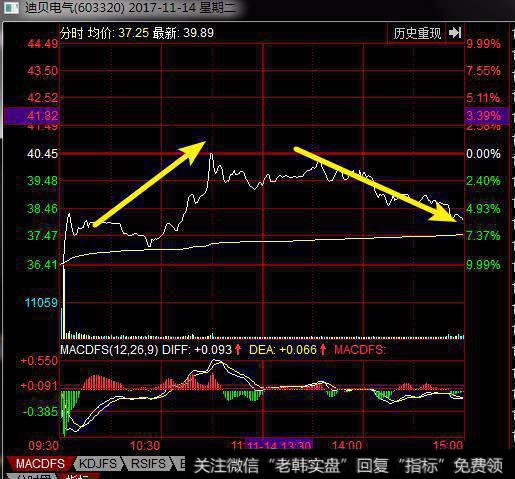Screen dimensions: 515x479
Task: Click the -0.385 MACD axis label
Action: click(x=40, y=412)
